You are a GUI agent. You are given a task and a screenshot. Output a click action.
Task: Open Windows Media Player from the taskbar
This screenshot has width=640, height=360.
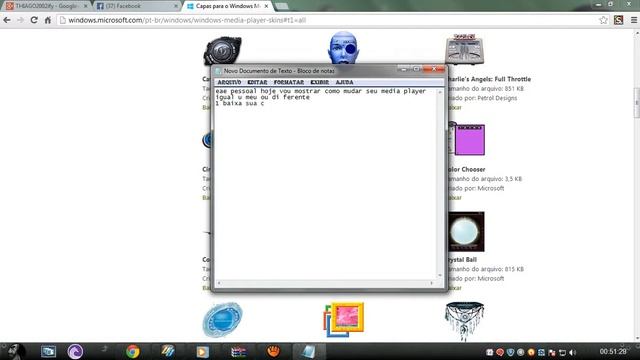(202, 351)
